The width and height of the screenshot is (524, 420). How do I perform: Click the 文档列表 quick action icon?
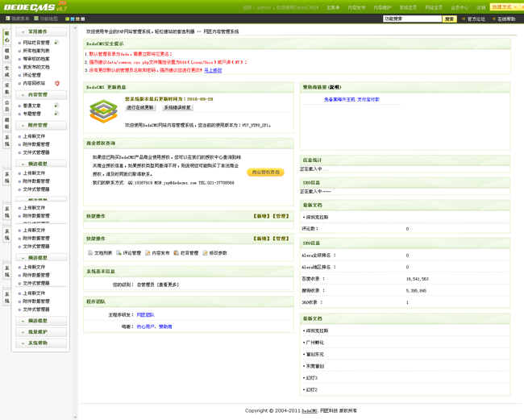90,253
